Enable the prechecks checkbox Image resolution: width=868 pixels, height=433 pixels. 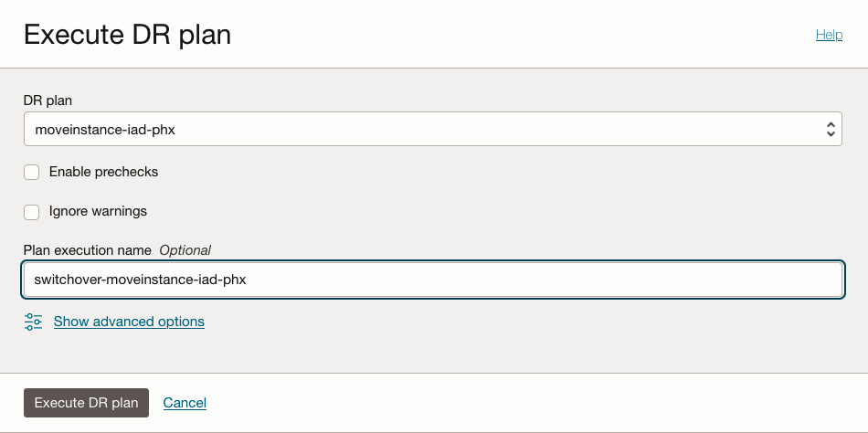(x=32, y=172)
